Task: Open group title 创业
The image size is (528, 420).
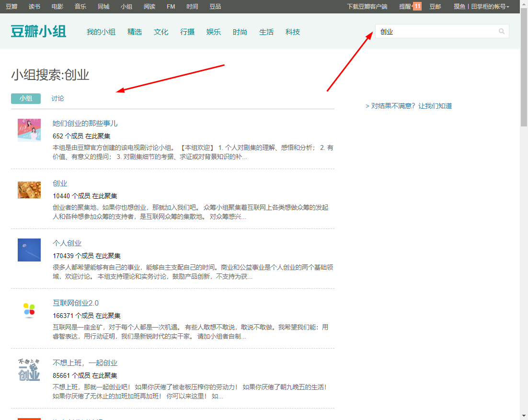Action: (60, 183)
